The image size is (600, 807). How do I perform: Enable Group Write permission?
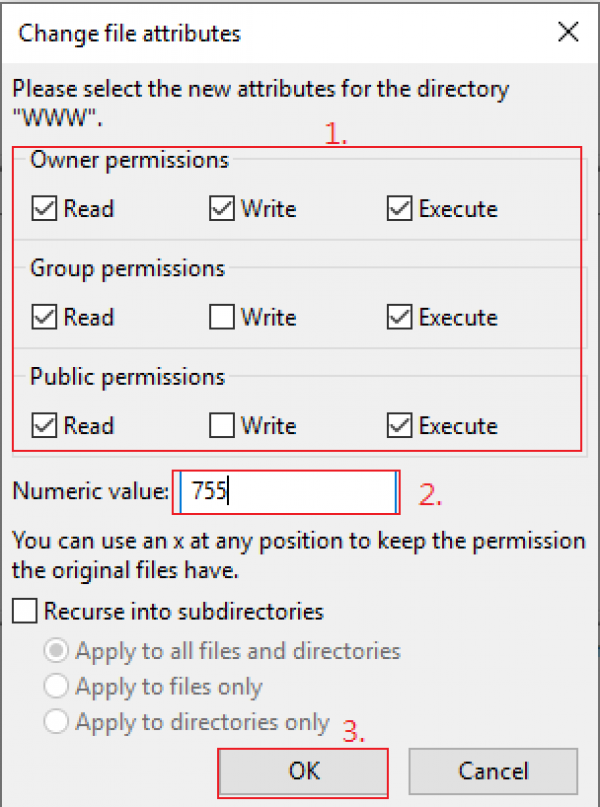(x=222, y=317)
